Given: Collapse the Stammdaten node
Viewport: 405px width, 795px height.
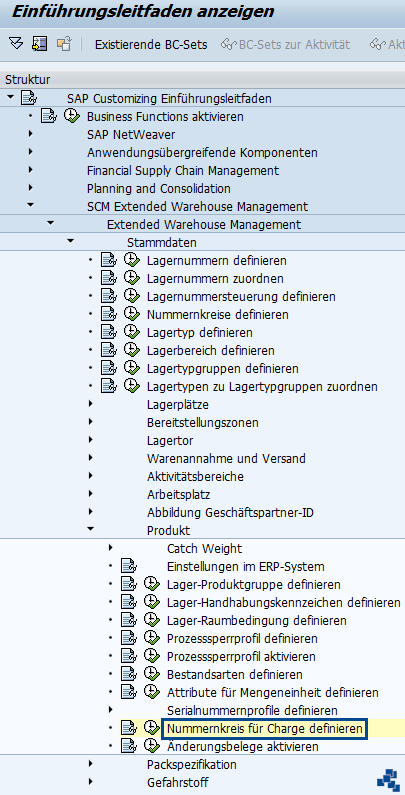Looking at the screenshot, I should click(70, 242).
